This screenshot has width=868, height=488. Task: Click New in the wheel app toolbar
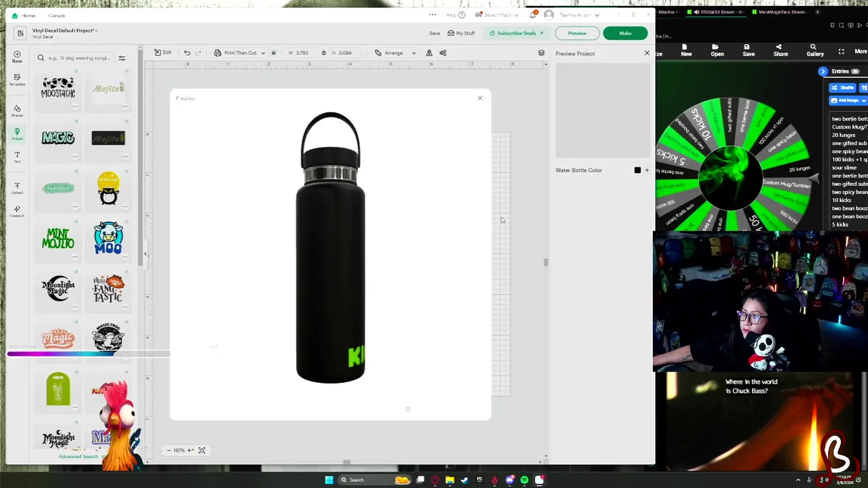click(x=686, y=50)
